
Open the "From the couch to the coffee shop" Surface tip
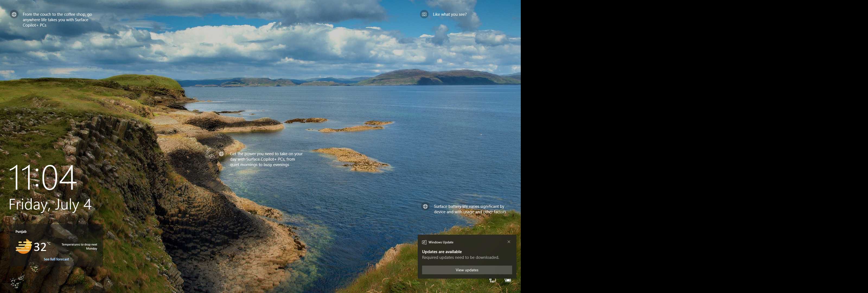click(57, 20)
